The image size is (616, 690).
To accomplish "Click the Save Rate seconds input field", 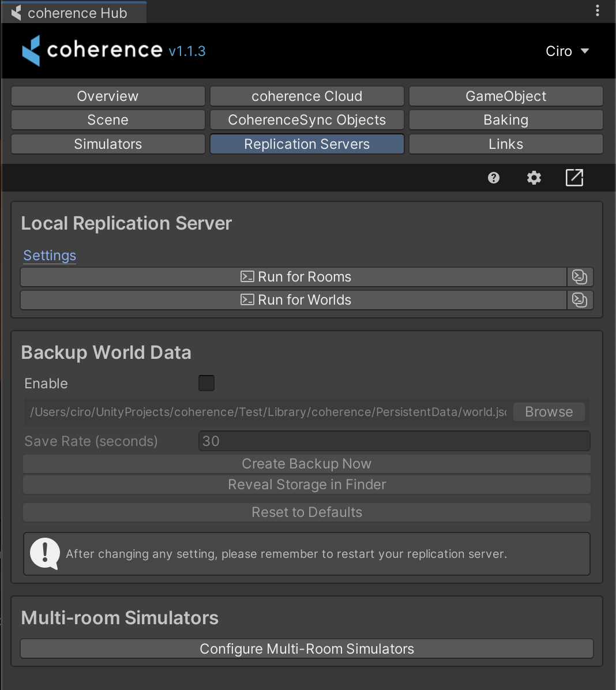I will (394, 441).
